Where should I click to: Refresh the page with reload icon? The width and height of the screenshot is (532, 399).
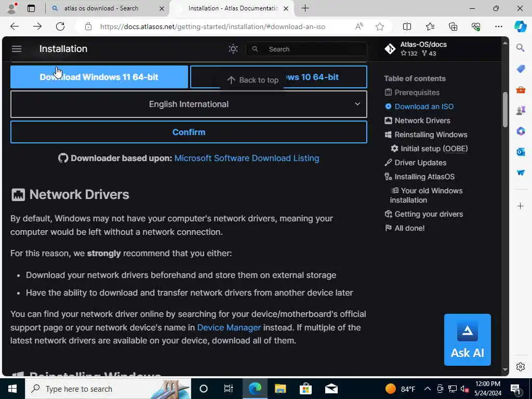(60, 26)
